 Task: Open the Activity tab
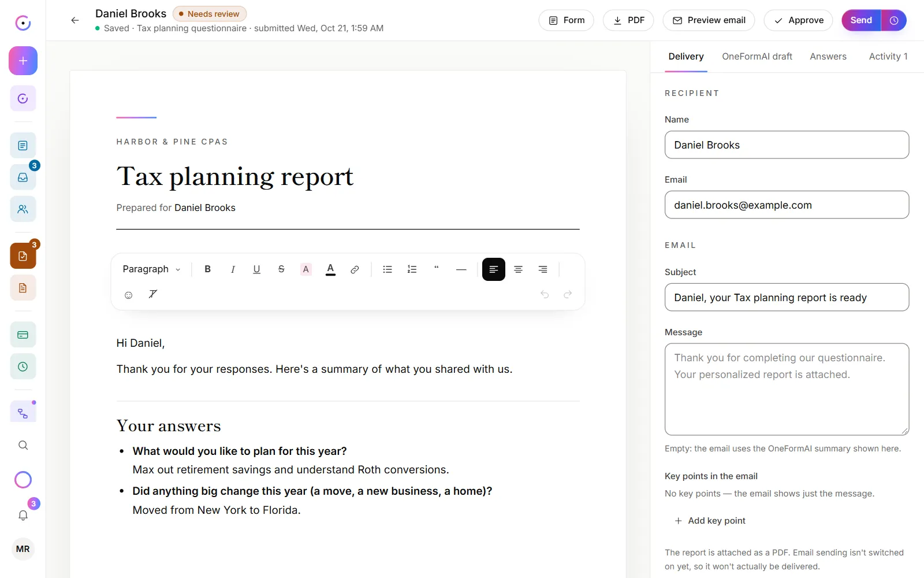[x=888, y=57]
